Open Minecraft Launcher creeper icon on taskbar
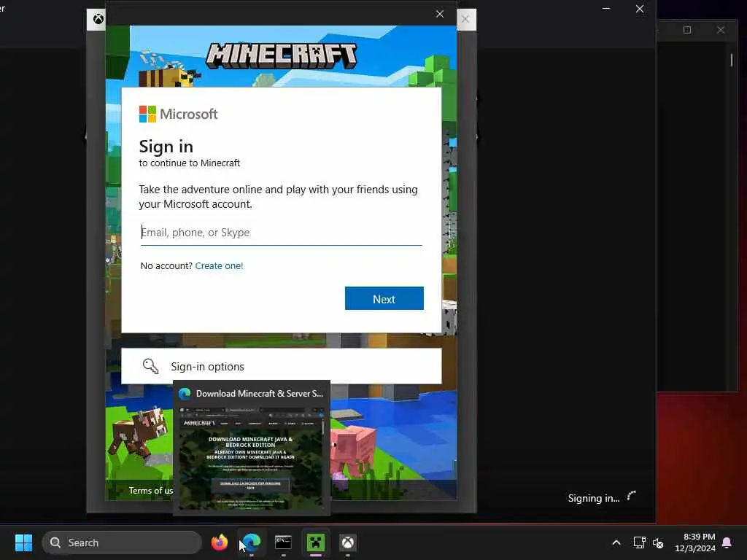This screenshot has width=747, height=560. click(x=315, y=542)
